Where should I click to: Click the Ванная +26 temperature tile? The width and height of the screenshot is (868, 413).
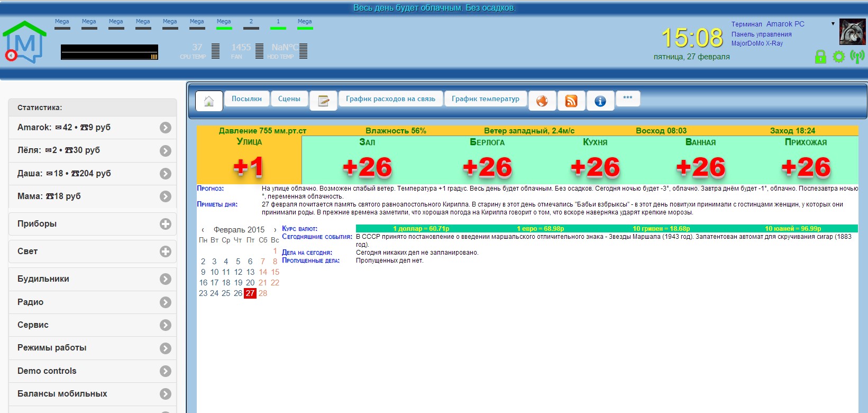pyautogui.click(x=700, y=160)
